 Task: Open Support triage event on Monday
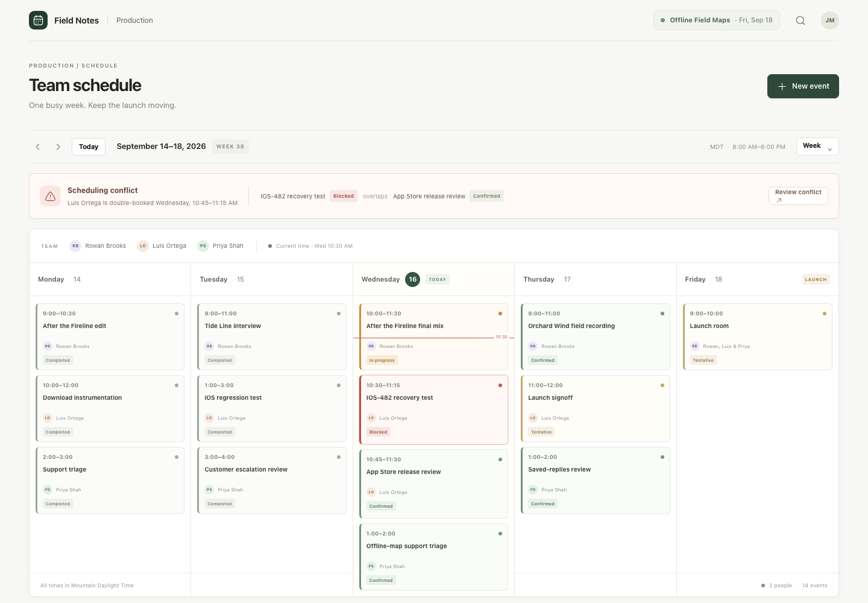pos(110,480)
